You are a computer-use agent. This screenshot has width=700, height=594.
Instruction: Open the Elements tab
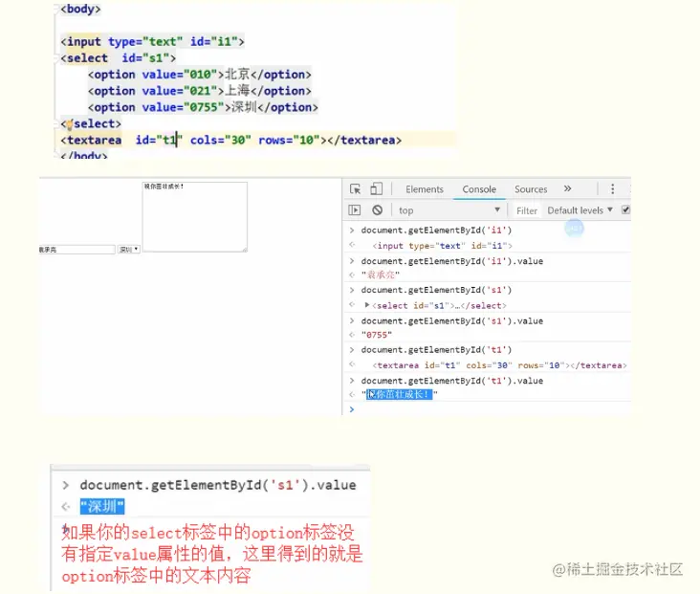click(424, 189)
